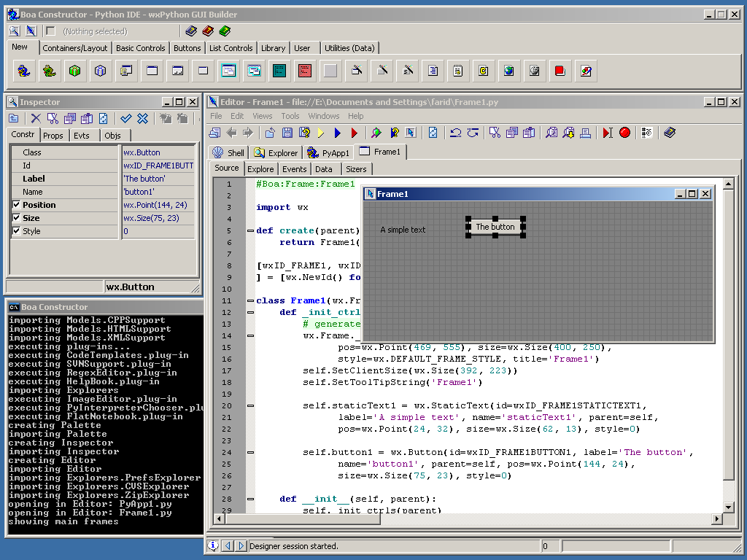747x560 pixels.
Task: Open the Tools menu in the Editor
Action: coord(290,116)
